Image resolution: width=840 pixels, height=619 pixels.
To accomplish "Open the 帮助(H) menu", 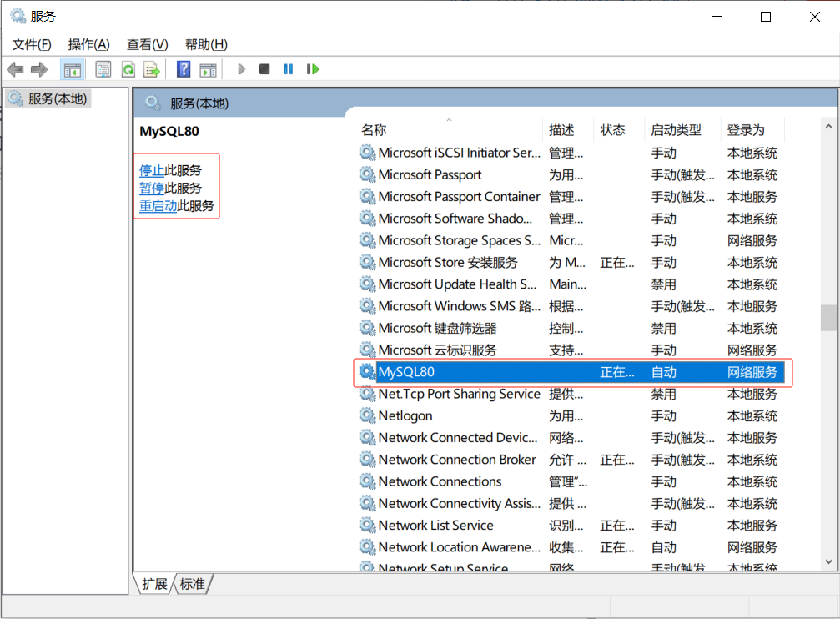I will [x=206, y=44].
